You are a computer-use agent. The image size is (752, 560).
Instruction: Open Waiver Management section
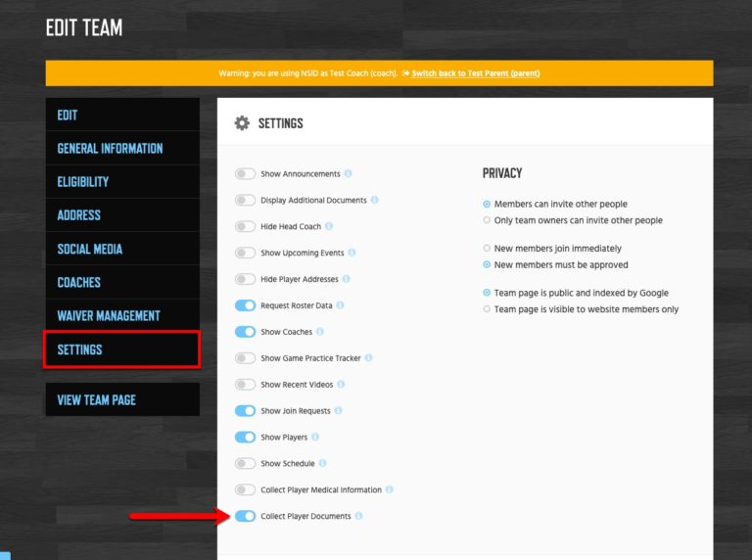click(122, 315)
